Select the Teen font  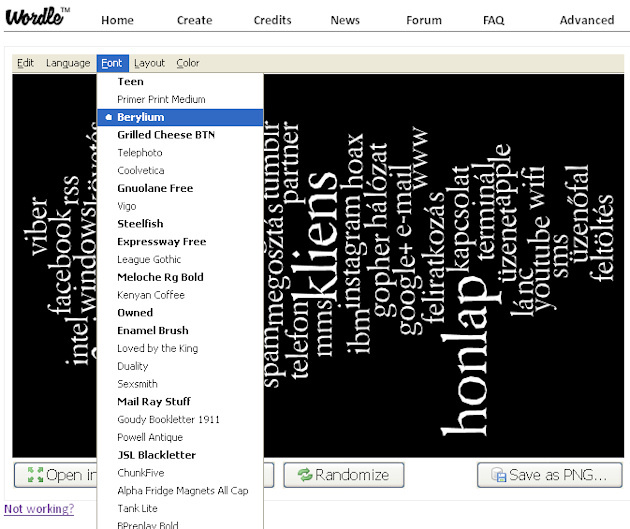coord(180,82)
